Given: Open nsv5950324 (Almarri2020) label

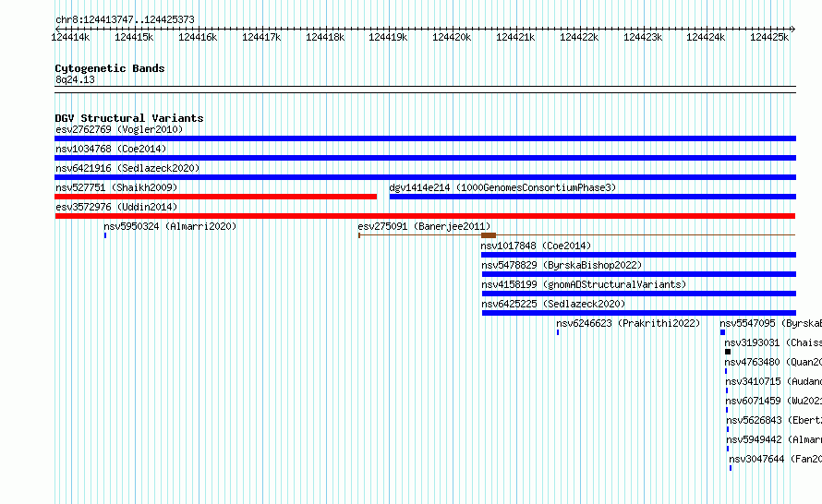Looking at the screenshot, I should [170, 226].
